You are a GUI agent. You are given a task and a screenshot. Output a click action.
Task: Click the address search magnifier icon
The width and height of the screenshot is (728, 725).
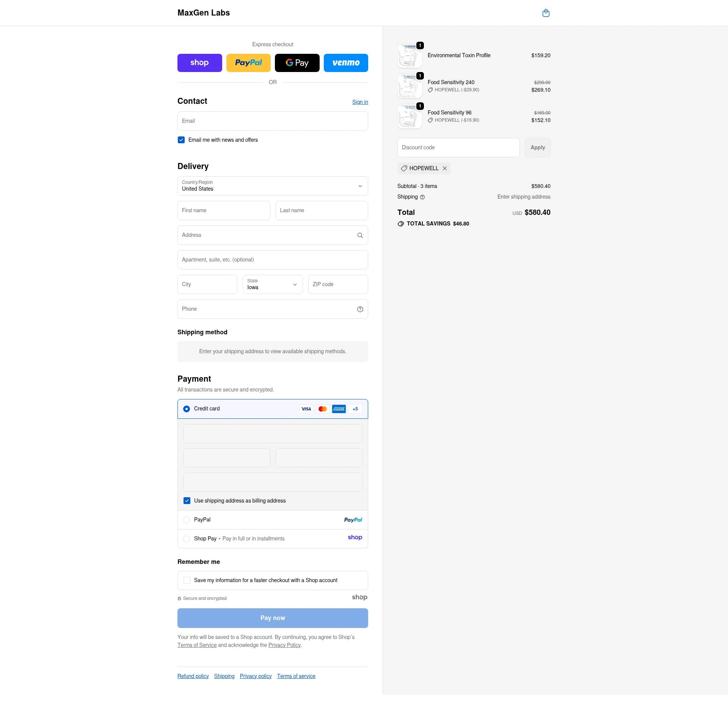[359, 235]
